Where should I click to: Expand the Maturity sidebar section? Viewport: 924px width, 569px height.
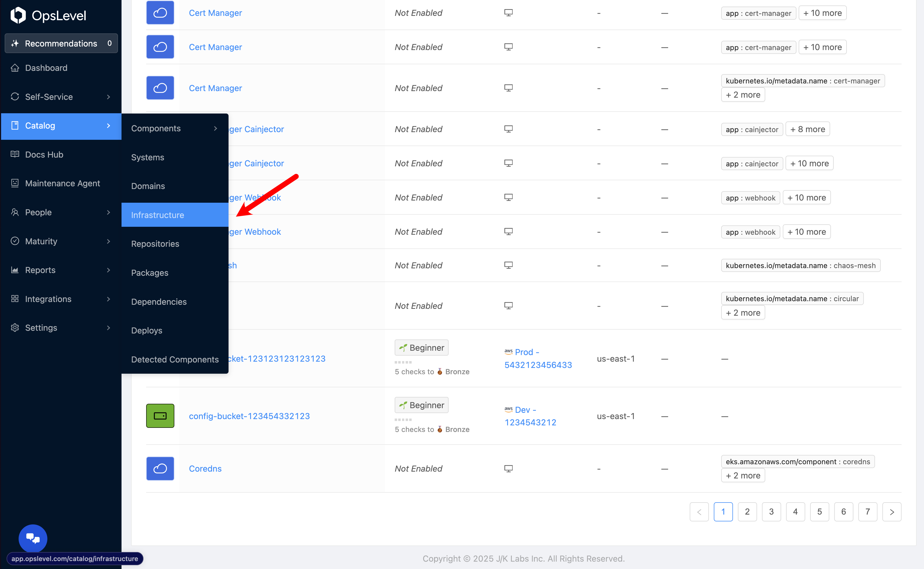[108, 241]
